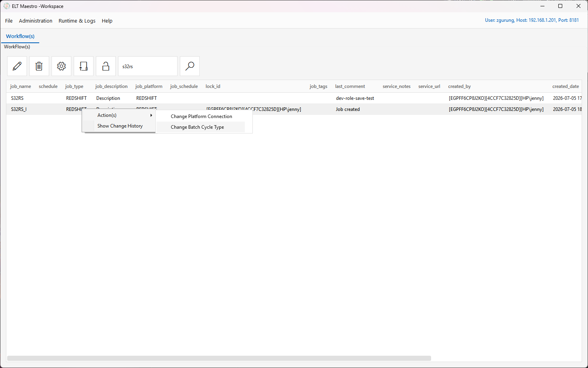588x368 pixels.
Task: Click the lock_id value in S32RS_I row
Action: 254,109
